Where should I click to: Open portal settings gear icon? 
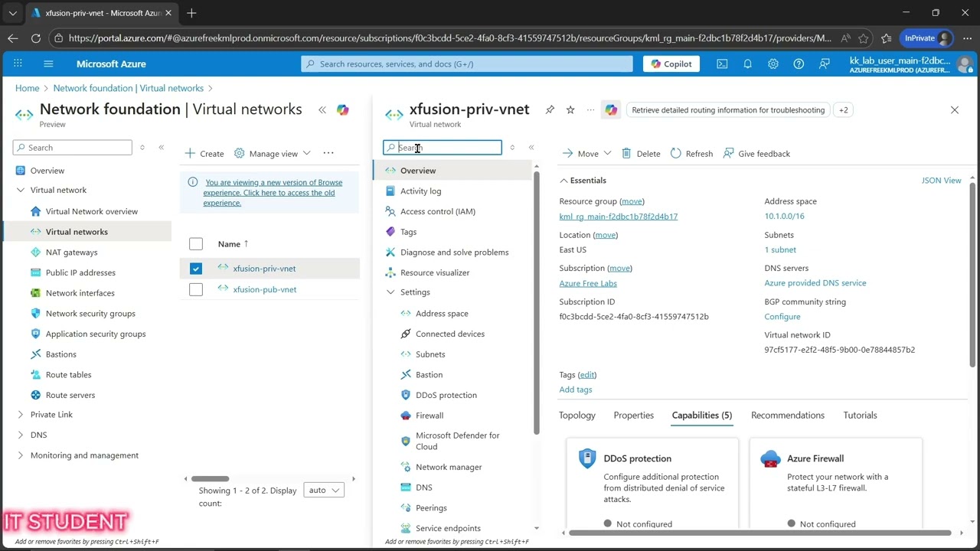tap(773, 64)
